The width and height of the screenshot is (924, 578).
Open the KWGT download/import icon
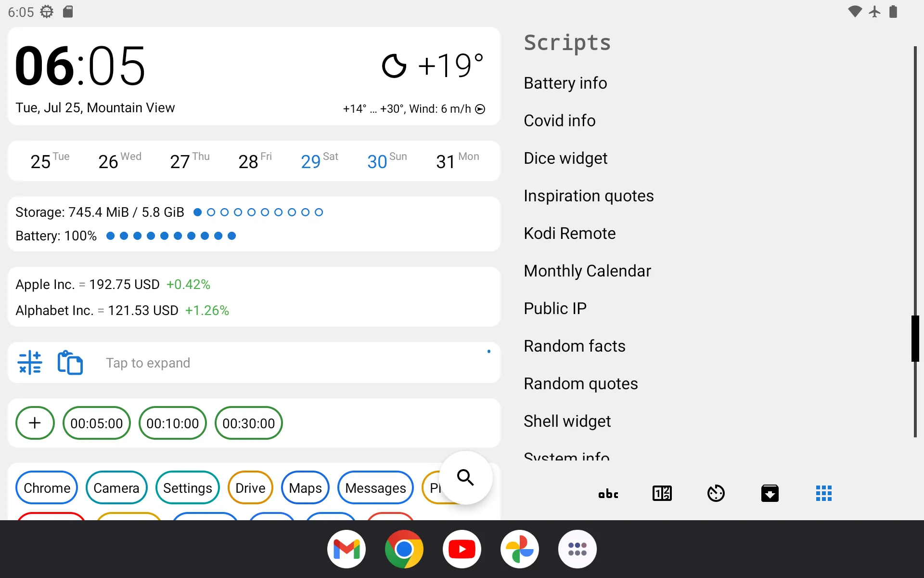(770, 493)
